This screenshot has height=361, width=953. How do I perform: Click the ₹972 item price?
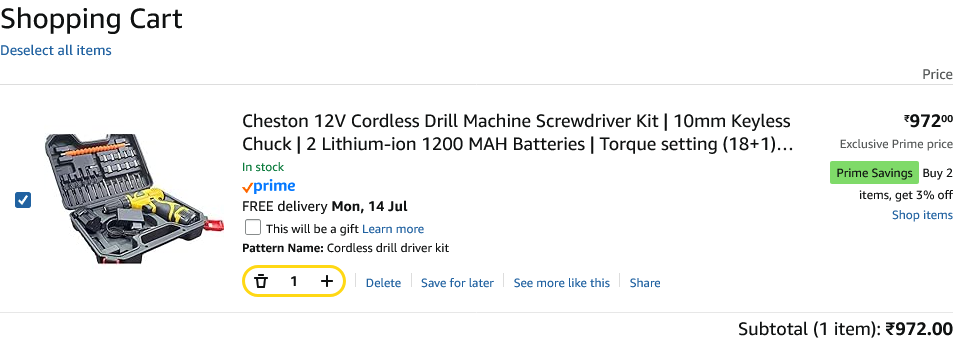pos(928,121)
